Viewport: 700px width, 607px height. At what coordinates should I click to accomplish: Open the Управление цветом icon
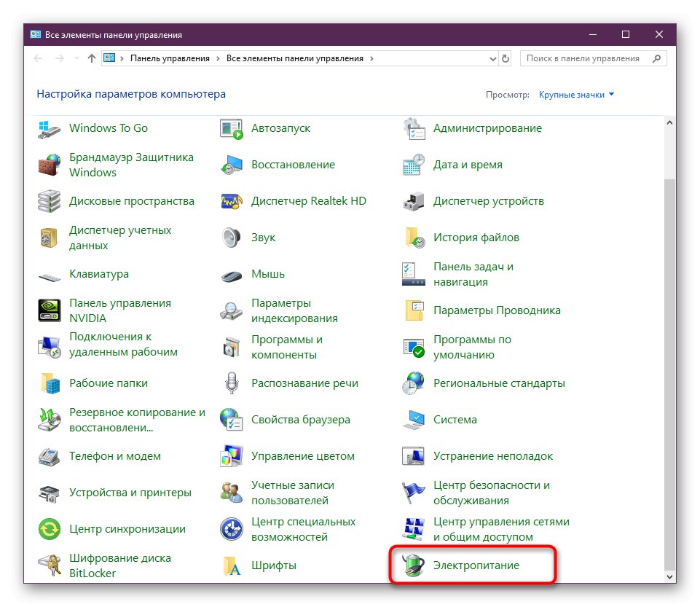point(231,456)
